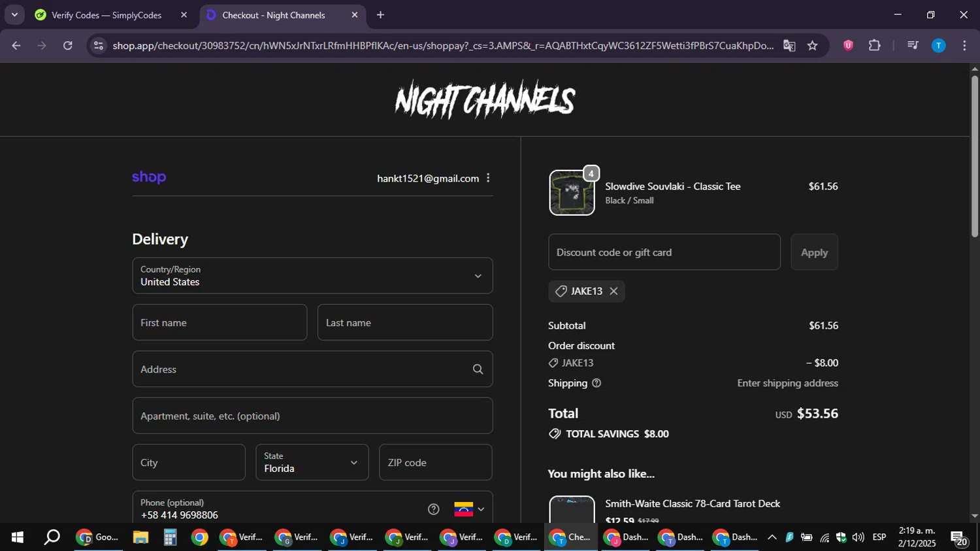Expand the State dropdown showing Florida
980x551 pixels.
[312, 463]
